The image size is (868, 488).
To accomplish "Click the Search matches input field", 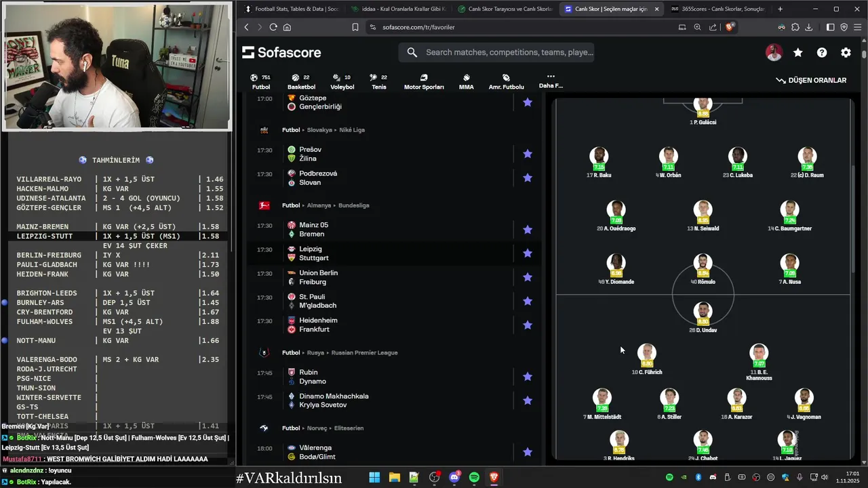I will point(496,52).
